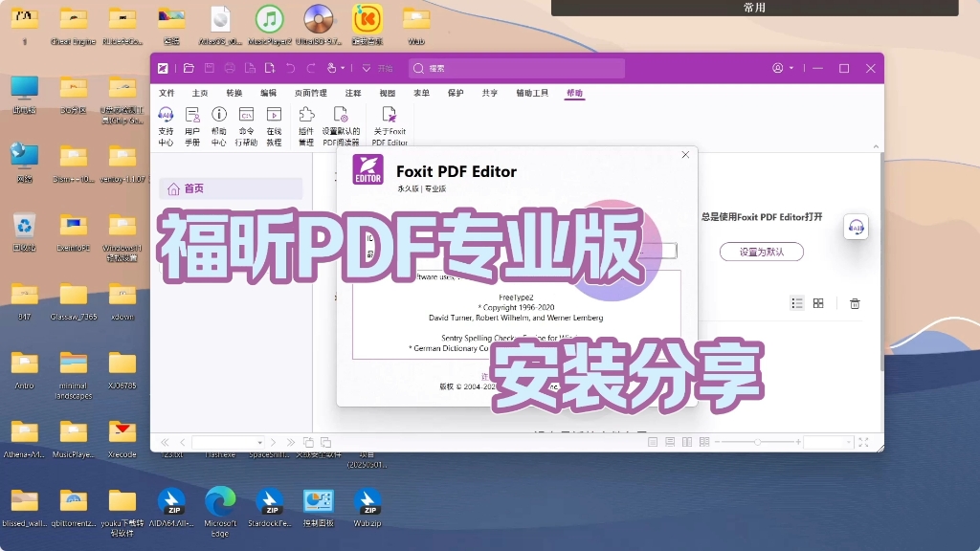This screenshot has width=980, height=551.
Task: Switch to the 保护 ribbon tab
Action: [456, 93]
